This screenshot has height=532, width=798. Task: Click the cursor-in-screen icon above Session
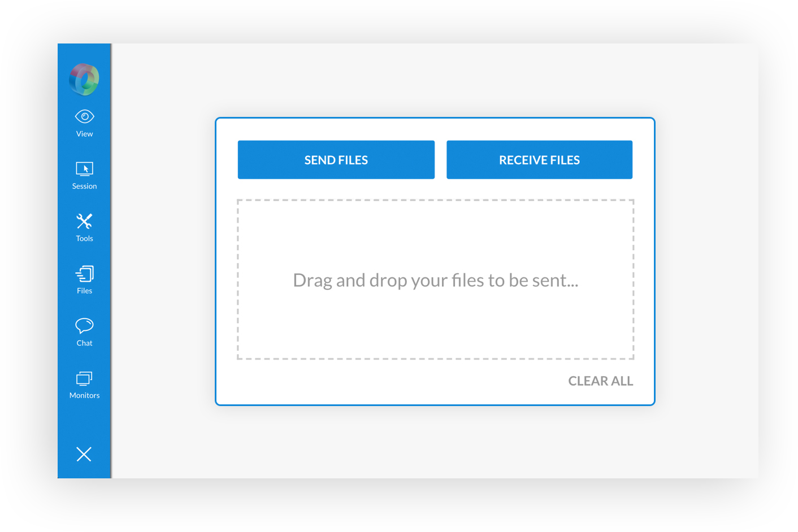(84, 168)
